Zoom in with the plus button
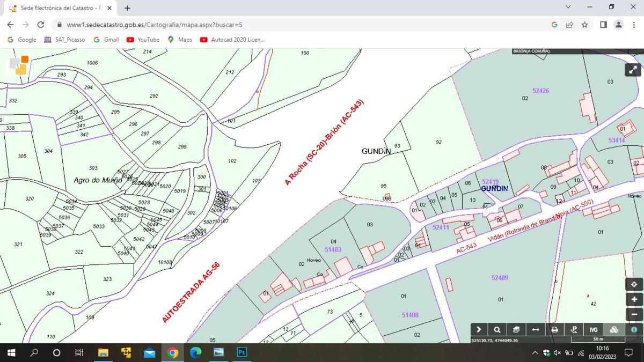 point(634,299)
